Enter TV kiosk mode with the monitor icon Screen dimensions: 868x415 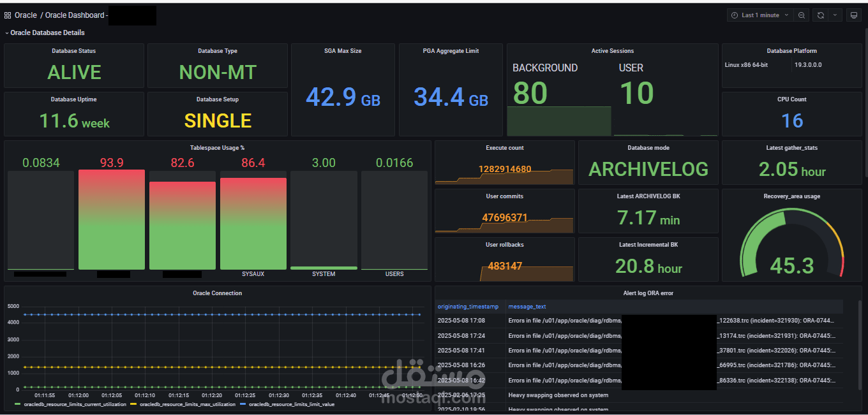point(853,15)
